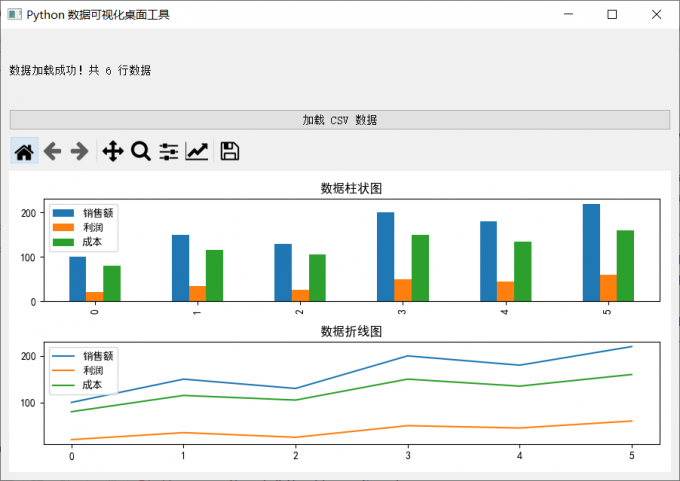Click the y-axis label 200 in bar chart
680x481 pixels.
coord(29,213)
